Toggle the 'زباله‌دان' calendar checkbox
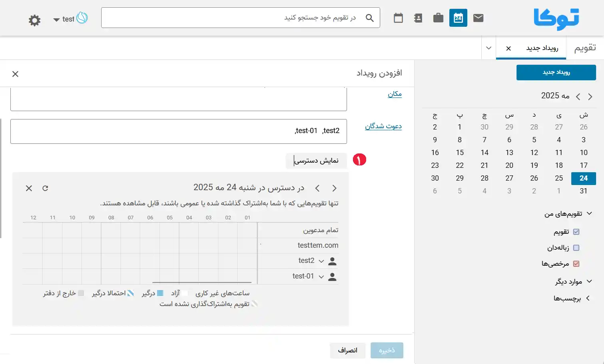 click(576, 248)
